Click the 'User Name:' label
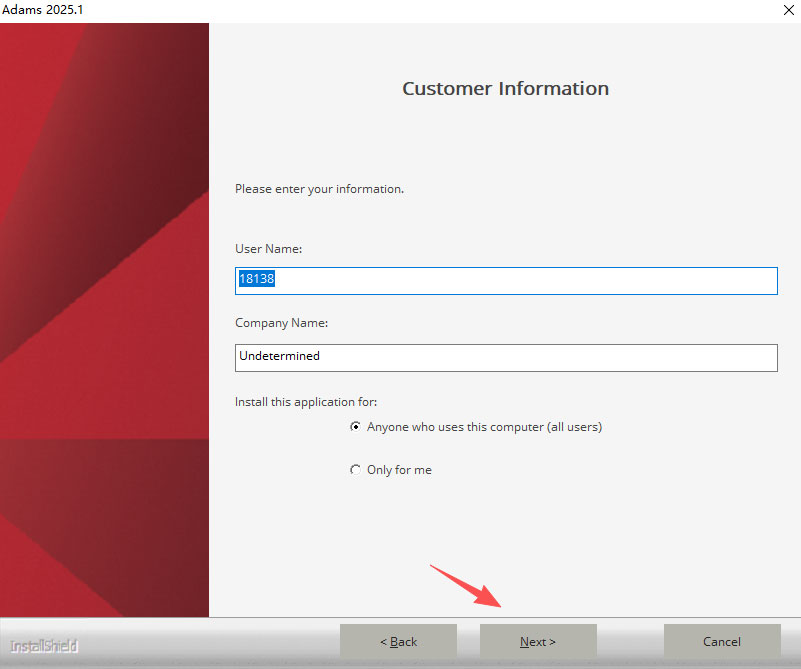 click(268, 249)
